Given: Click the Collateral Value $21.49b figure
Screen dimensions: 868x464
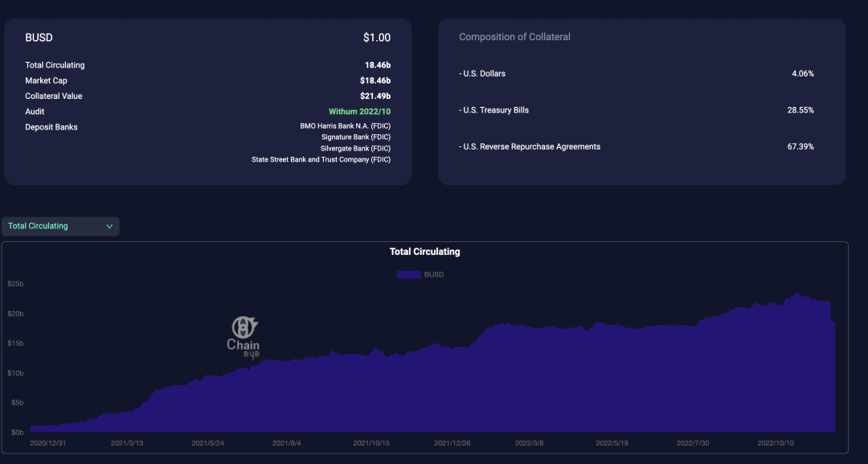Looking at the screenshot, I should pyautogui.click(x=375, y=96).
